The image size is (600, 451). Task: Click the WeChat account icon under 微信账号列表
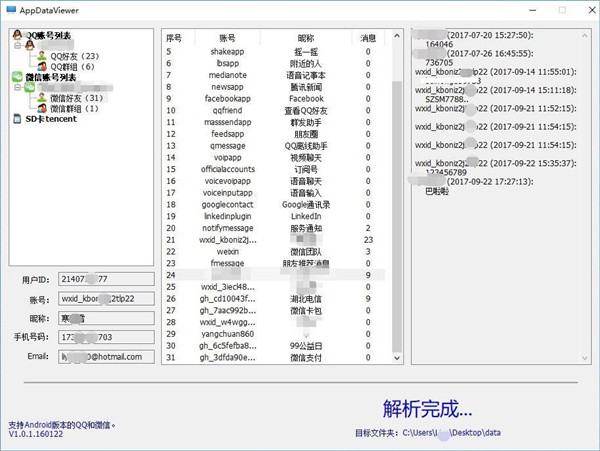[x=30, y=88]
